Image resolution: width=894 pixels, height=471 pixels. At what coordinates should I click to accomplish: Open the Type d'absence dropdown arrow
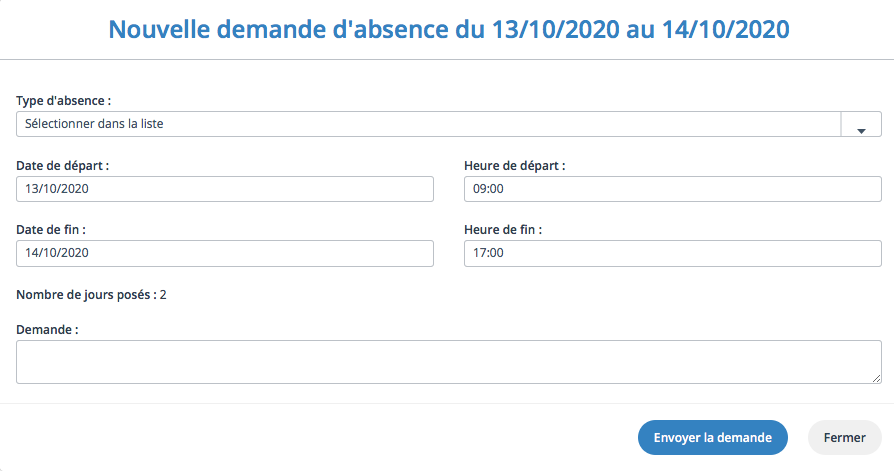click(x=861, y=124)
